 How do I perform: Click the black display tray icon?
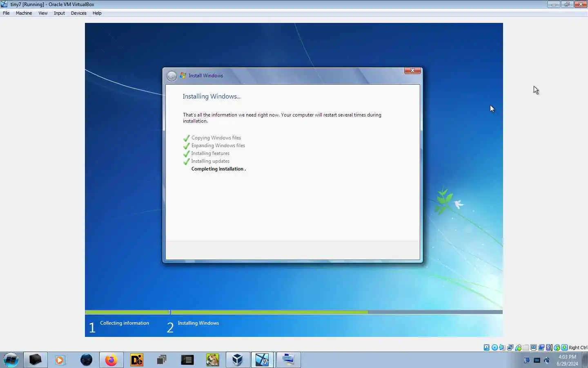coord(537,360)
